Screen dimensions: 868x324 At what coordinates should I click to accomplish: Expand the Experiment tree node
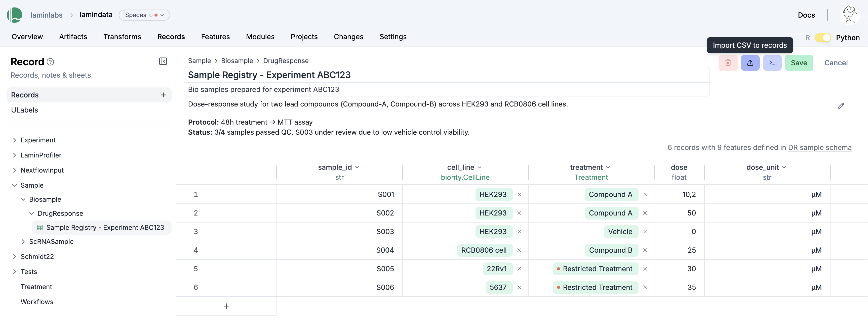(15, 140)
